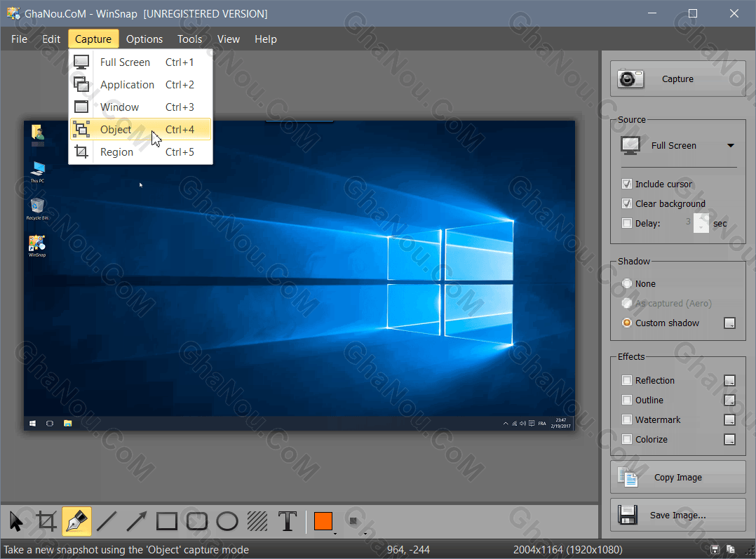Enable the Delay checkbox
Image resolution: width=756 pixels, height=559 pixels.
[627, 223]
